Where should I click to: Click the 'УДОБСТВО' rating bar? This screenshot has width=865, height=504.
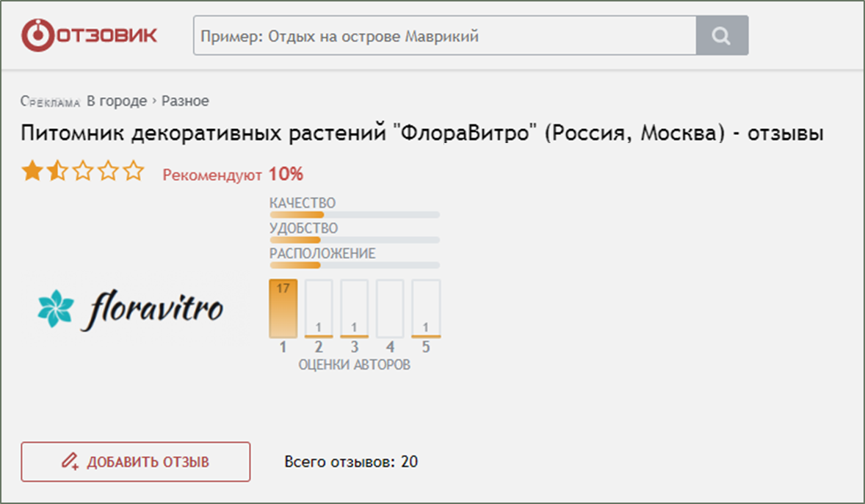point(355,240)
